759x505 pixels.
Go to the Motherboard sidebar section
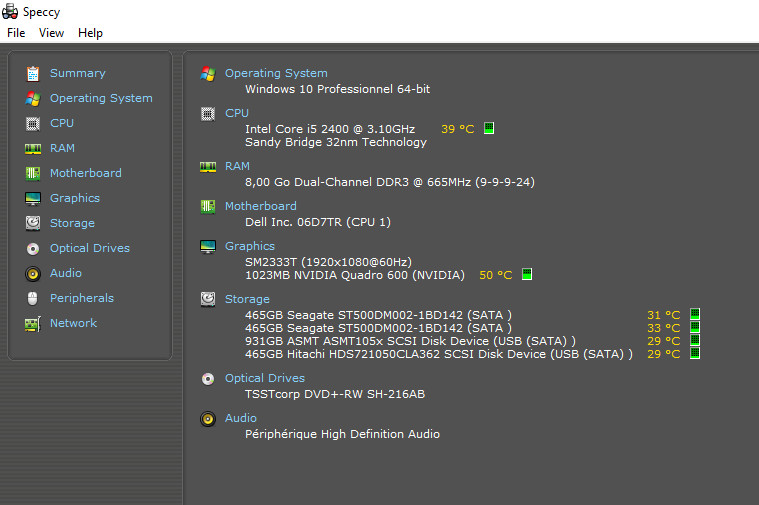coord(86,173)
